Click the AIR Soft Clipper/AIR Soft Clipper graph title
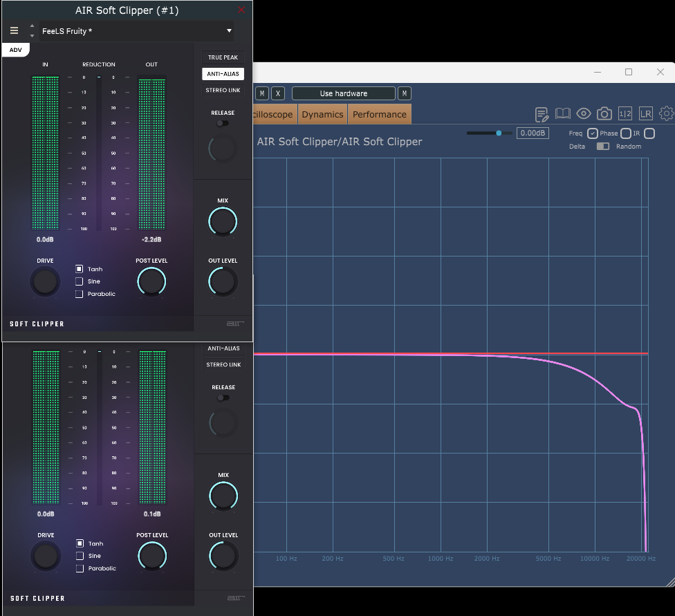The height and width of the screenshot is (616, 675). click(x=340, y=142)
